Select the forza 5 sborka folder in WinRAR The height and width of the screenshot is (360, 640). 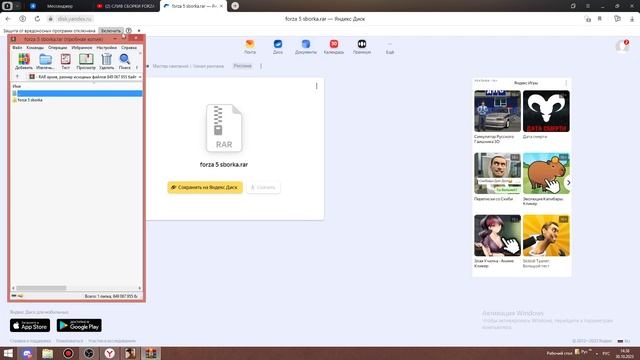tap(30, 100)
